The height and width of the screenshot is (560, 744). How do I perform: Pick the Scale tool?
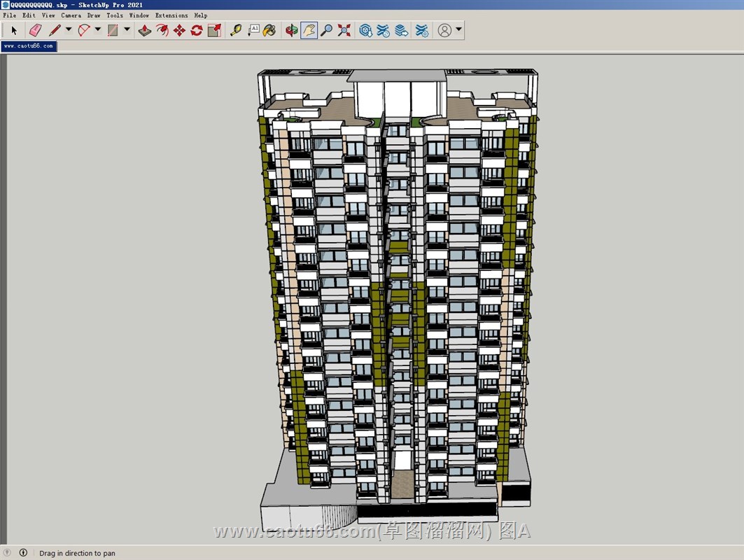pos(214,30)
